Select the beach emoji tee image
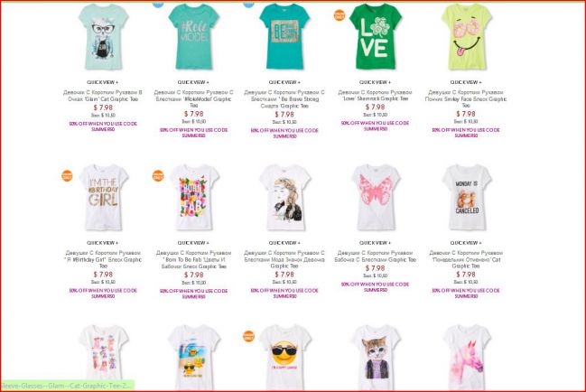This screenshot has height=392, width=586. [193, 358]
